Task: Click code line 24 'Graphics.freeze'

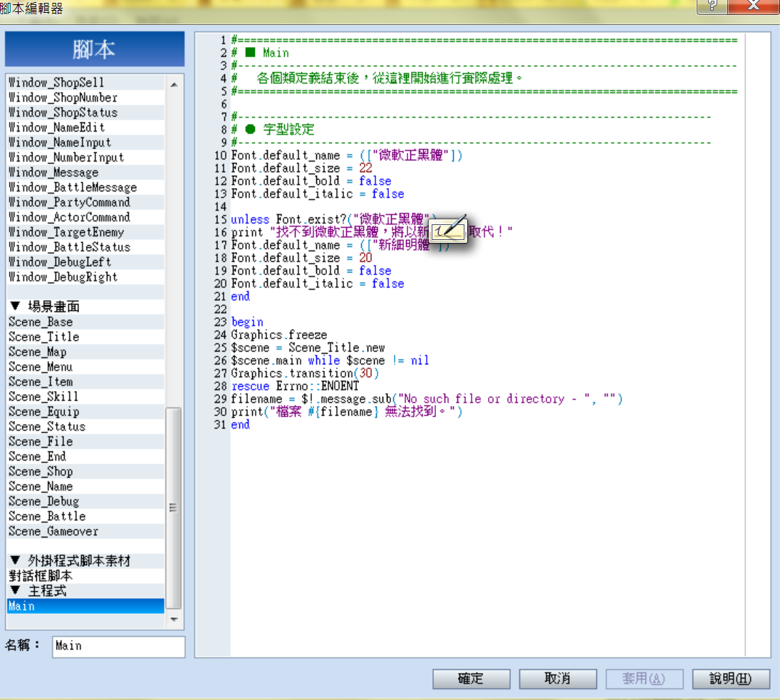Action: (279, 335)
